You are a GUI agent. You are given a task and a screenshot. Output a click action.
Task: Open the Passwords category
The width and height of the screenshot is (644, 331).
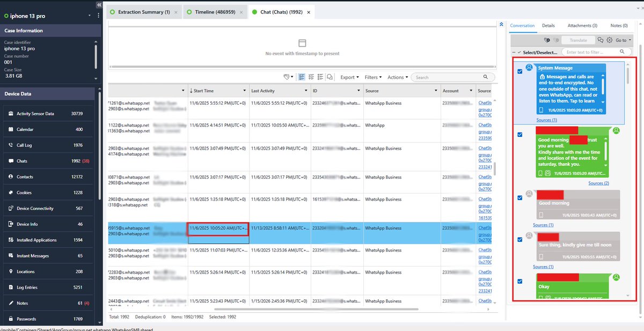point(47,319)
